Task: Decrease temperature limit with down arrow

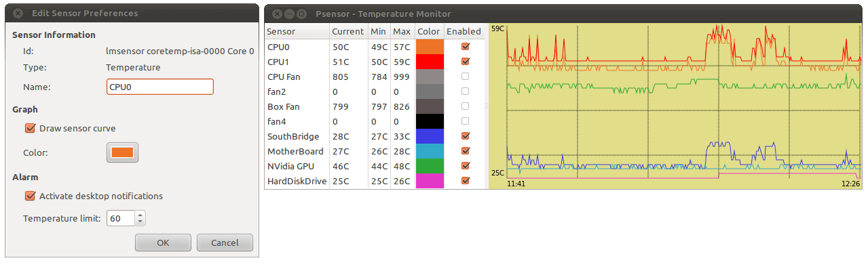Action: click(140, 222)
